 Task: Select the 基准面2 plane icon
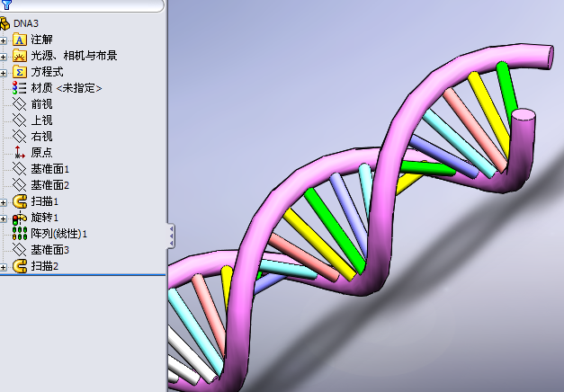(20, 185)
